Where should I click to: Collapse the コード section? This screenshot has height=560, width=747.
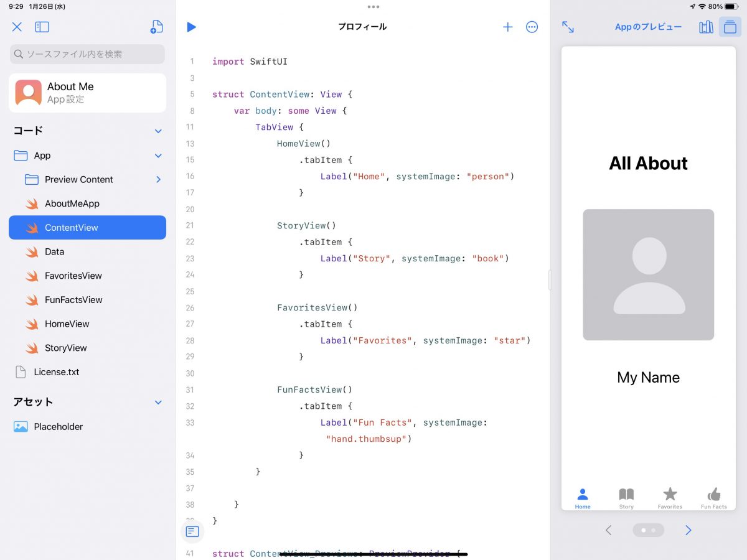click(158, 131)
